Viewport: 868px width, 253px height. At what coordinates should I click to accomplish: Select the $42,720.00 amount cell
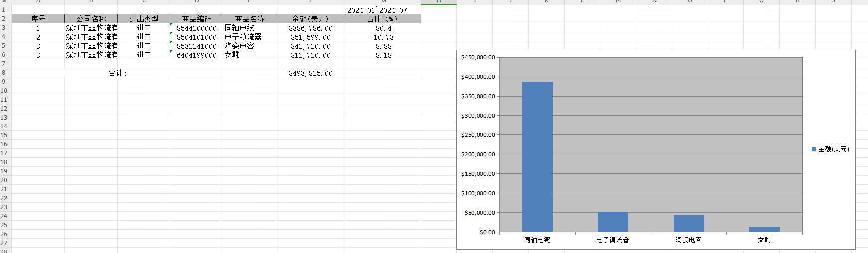(x=310, y=46)
